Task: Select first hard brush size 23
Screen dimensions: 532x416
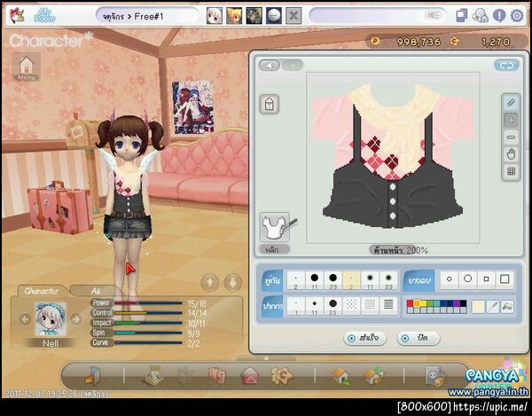Action: [x=332, y=280]
